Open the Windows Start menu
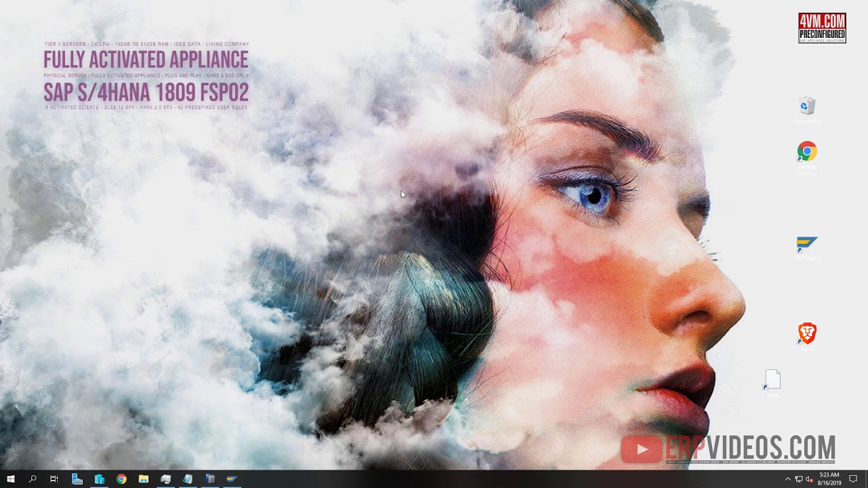The image size is (868, 488). coord(11,479)
